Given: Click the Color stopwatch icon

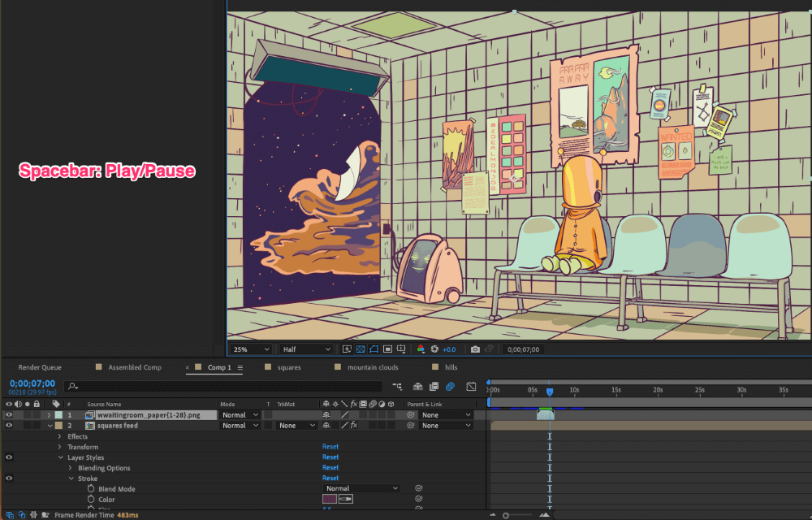Looking at the screenshot, I should coord(91,500).
